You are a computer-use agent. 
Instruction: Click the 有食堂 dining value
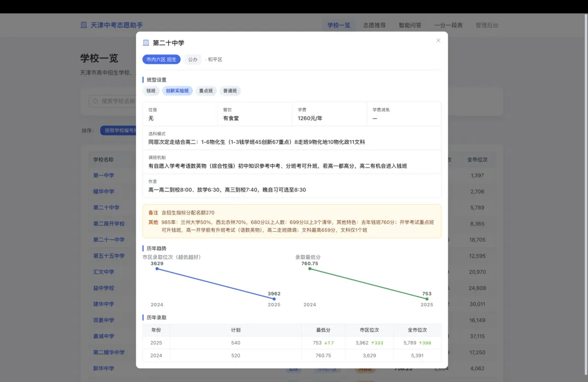(231, 119)
